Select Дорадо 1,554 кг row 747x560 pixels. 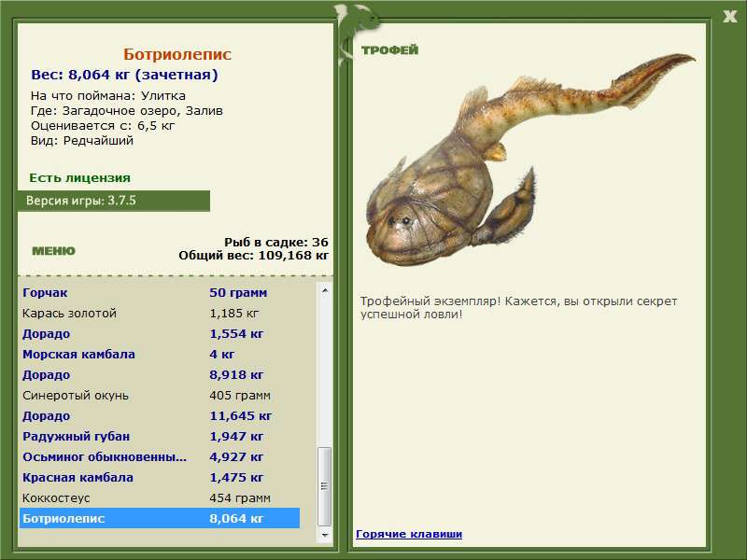click(160, 334)
